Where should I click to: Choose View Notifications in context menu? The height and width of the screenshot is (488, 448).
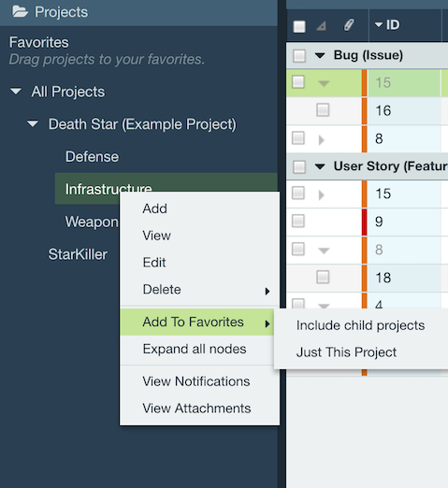click(196, 381)
